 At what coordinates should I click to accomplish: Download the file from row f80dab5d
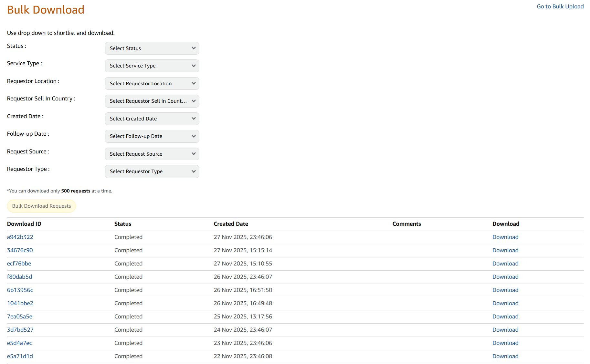point(505,276)
